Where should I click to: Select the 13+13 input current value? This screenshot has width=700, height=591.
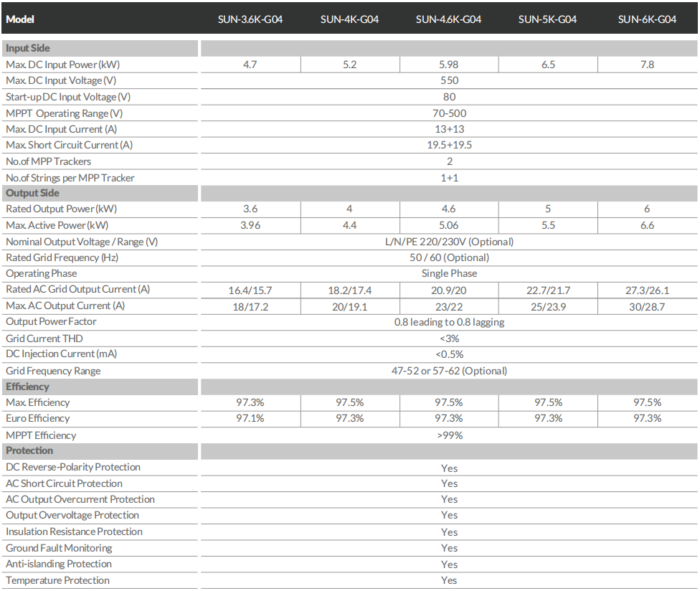pyautogui.click(x=449, y=129)
